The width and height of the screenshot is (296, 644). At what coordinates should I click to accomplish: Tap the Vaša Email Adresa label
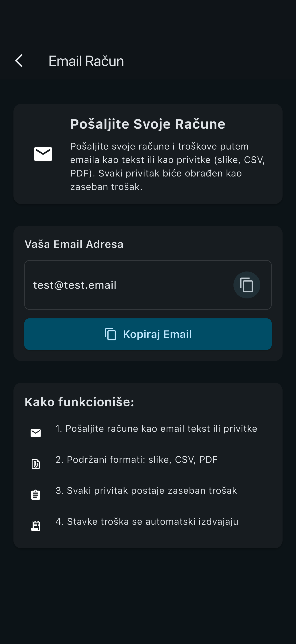(74, 244)
